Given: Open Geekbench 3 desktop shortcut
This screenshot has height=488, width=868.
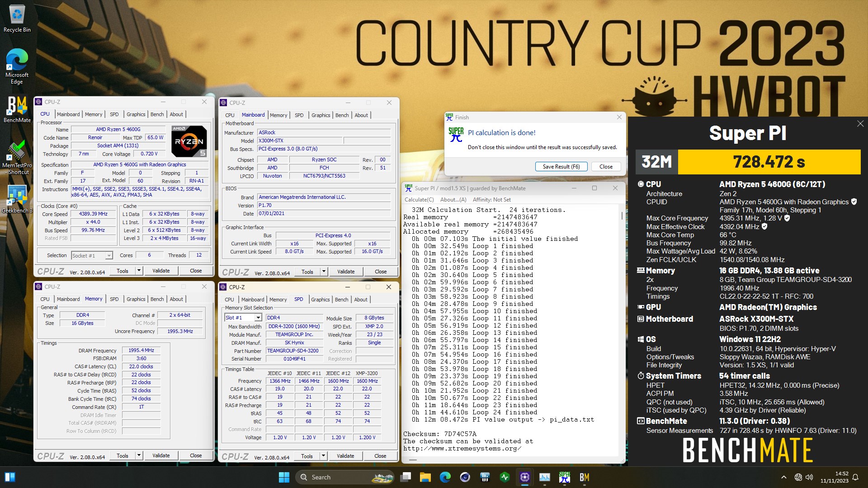Looking at the screenshot, I should [x=17, y=199].
